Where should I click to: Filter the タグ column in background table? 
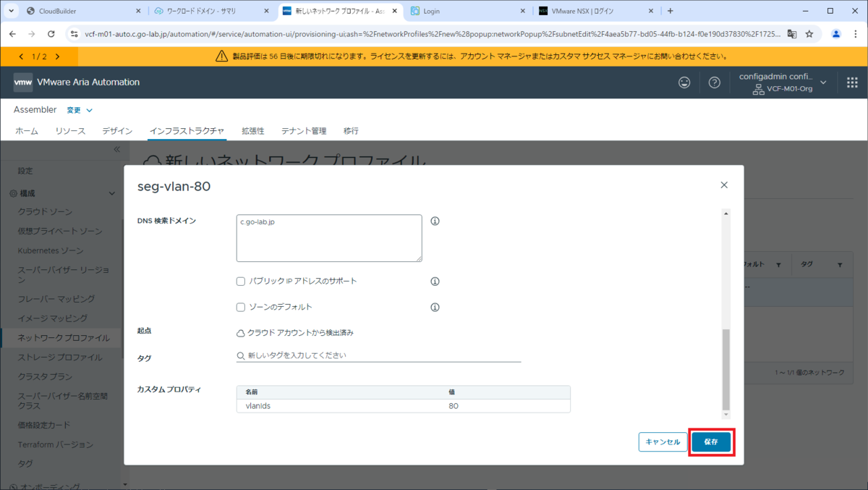point(840,265)
